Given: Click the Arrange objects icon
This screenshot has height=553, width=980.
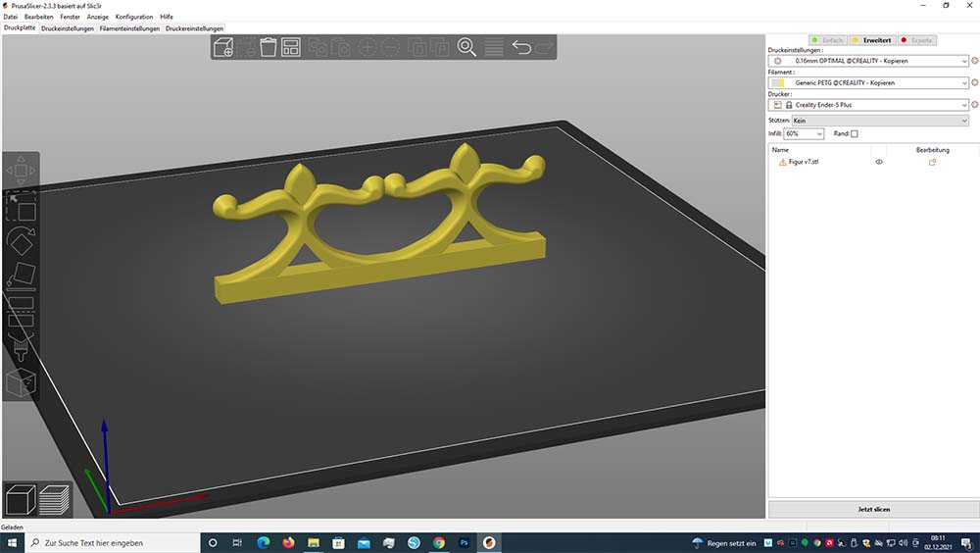Looking at the screenshot, I should pyautogui.click(x=291, y=47).
